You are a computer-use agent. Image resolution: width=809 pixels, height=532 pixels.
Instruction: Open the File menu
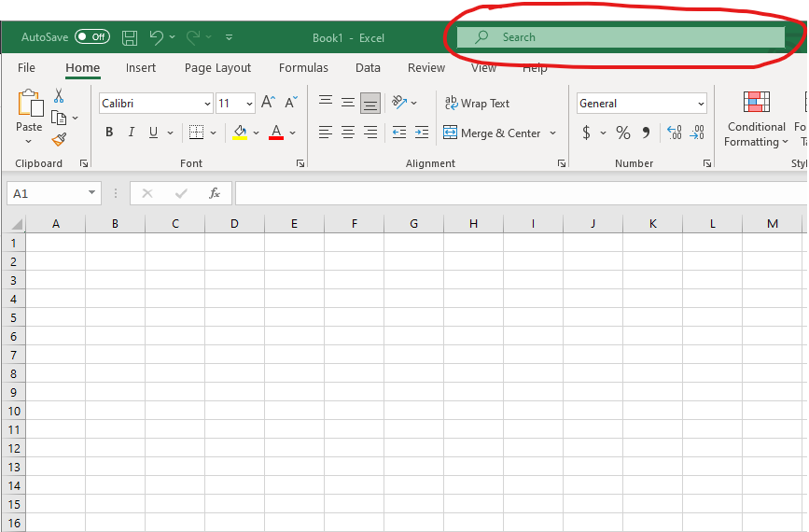(26, 67)
